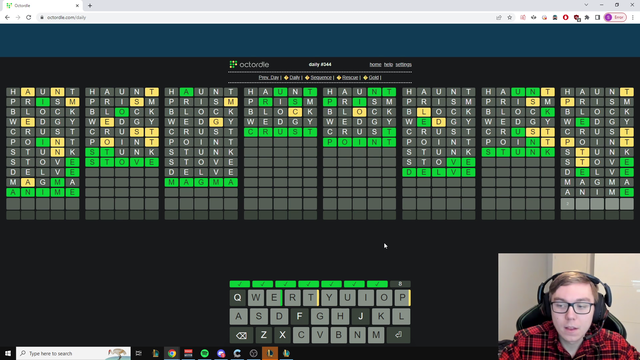
Task: Click the first green checkmark board indicator
Action: 240,284
